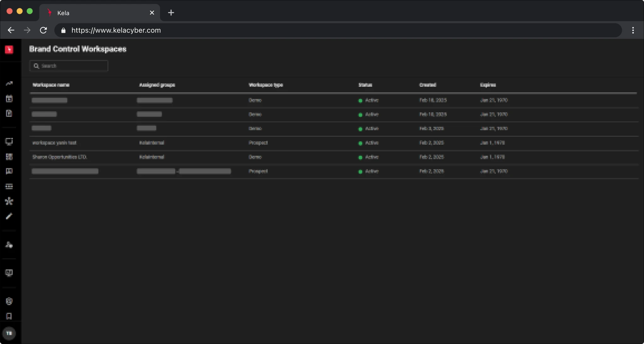Click Demo type in Sharon Opportunities row

(255, 157)
